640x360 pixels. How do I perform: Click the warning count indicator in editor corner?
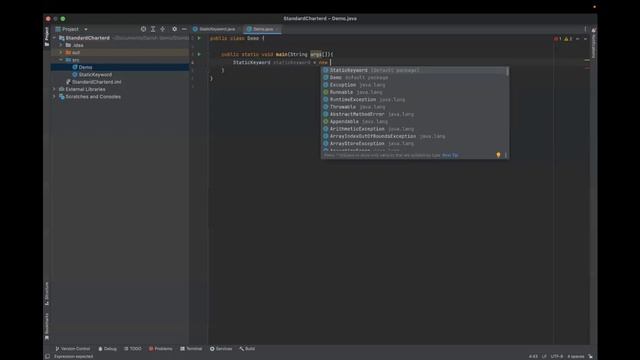pyautogui.click(x=568, y=39)
